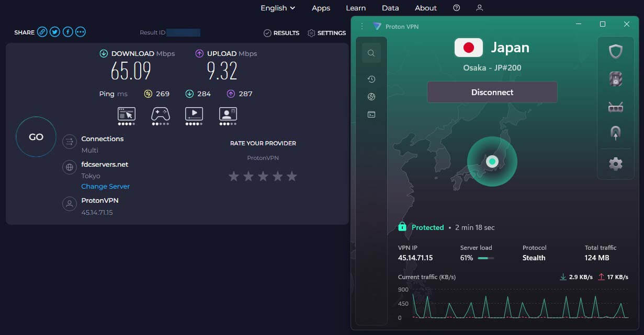
Task: Click the 45.14.71.15 IP under ProtonVPN
Action: [97, 213]
